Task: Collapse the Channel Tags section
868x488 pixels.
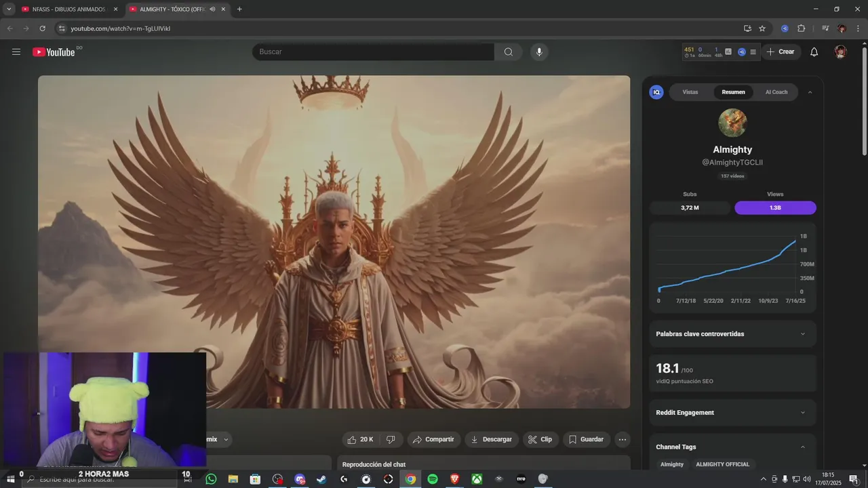Action: (803, 447)
